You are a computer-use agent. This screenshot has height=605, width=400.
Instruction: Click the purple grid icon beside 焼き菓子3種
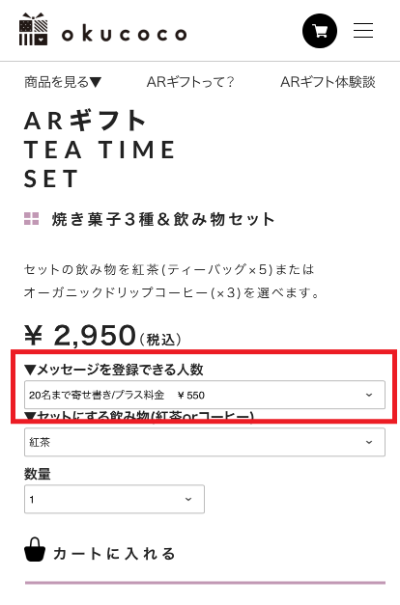click(31, 218)
